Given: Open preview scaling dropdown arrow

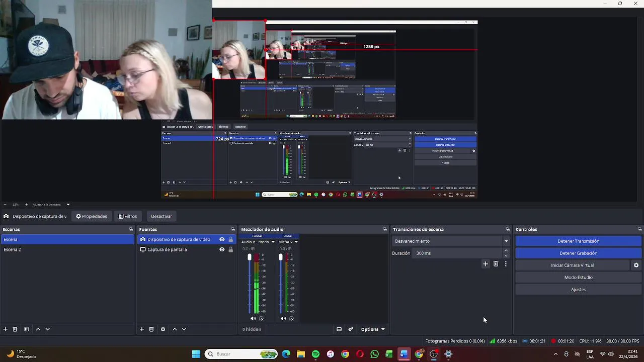Looking at the screenshot, I should coord(68,205).
